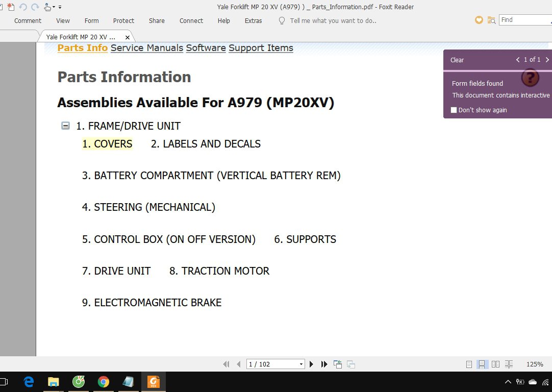
Task: Open the Share ribbon tab
Action: coord(157,21)
